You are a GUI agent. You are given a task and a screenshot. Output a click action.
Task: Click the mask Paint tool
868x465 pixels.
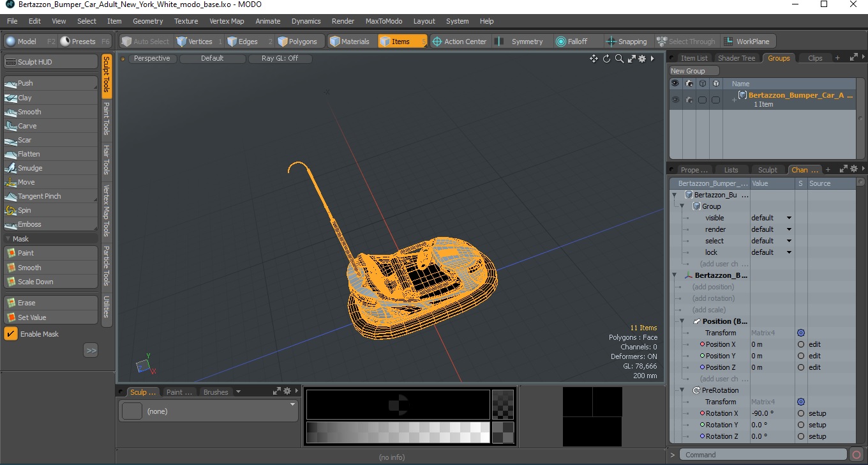[51, 253]
